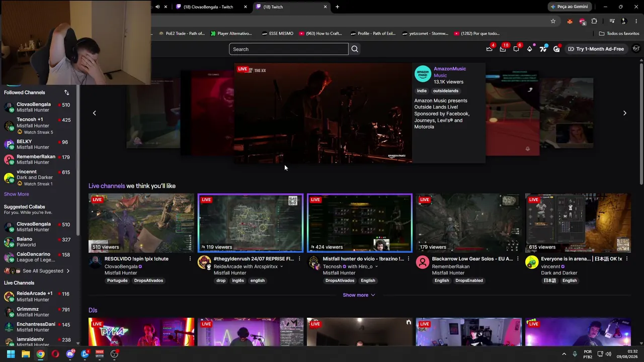Sort followed channels with the arrows icon
Screen dimensions: 644x362
(x=66, y=93)
